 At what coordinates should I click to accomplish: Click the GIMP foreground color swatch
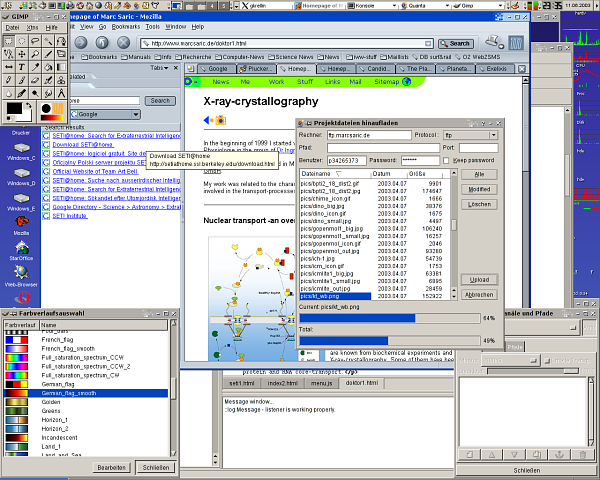pyautogui.click(x=13, y=107)
